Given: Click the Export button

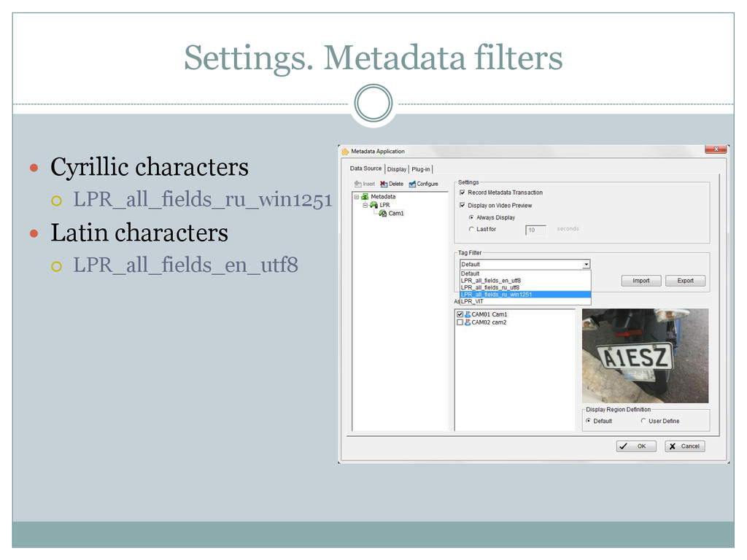Looking at the screenshot, I should pyautogui.click(x=685, y=281).
